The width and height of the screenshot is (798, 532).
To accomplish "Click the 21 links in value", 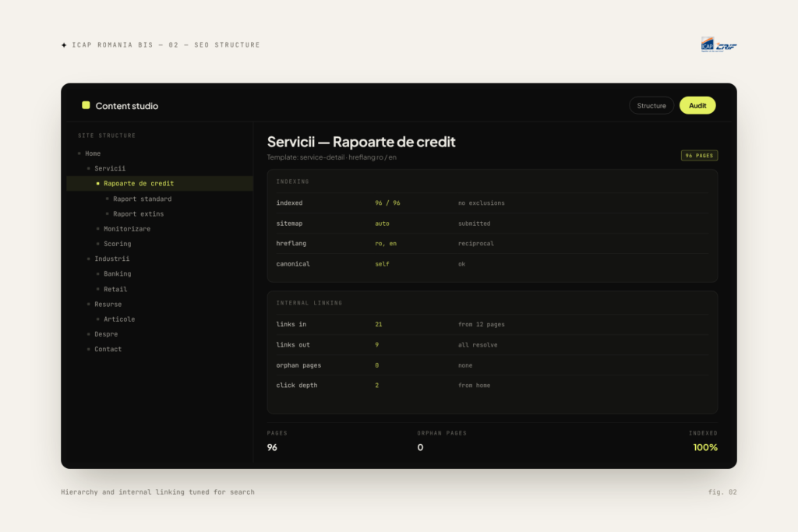I will pos(378,325).
